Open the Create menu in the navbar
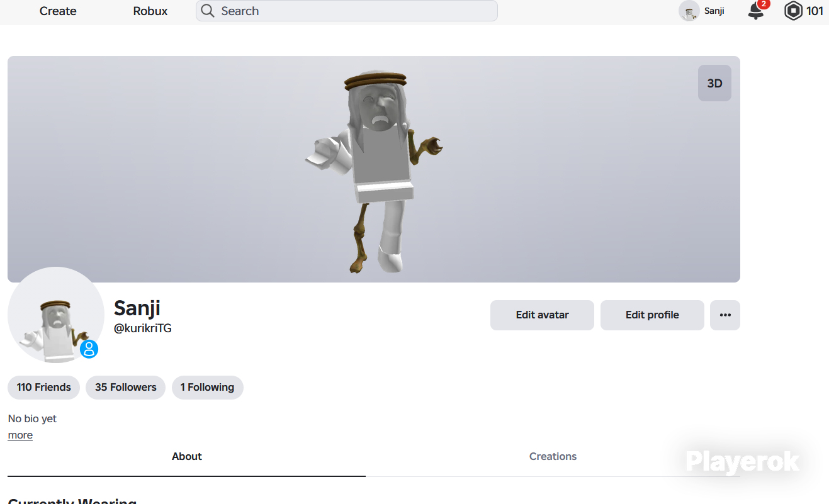Screen dimensions: 829x504 (58, 11)
